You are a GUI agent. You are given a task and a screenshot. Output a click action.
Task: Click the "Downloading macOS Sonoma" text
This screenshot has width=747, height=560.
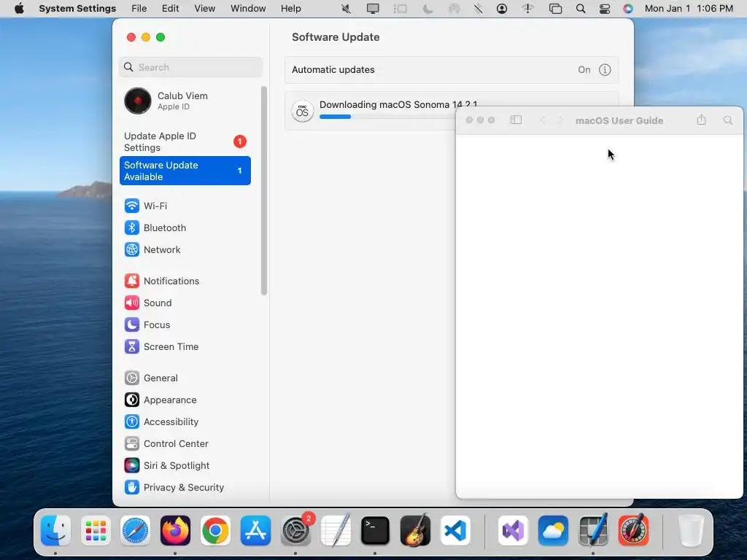398,104
